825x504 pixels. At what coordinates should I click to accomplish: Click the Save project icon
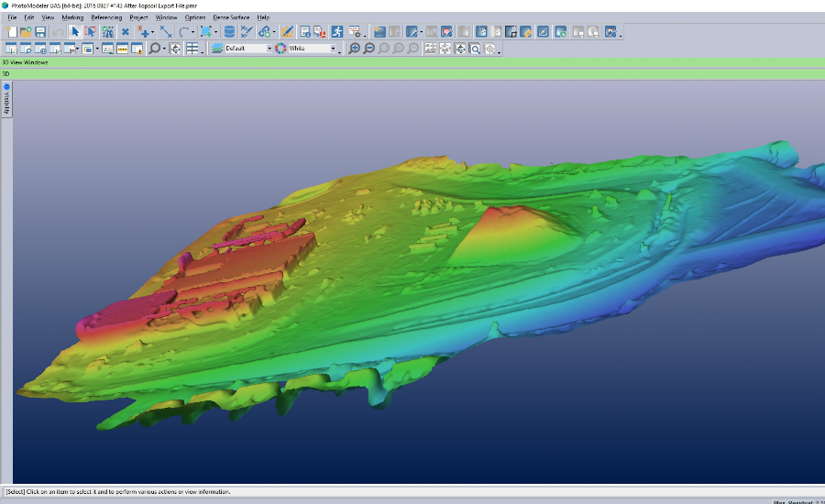pos(41,32)
